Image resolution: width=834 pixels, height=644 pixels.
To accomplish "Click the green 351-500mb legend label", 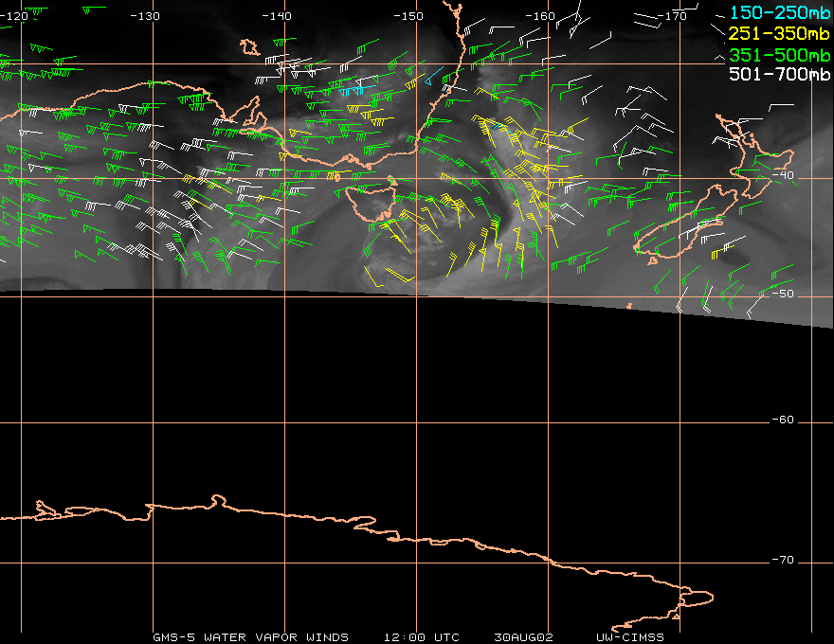I will (780, 55).
